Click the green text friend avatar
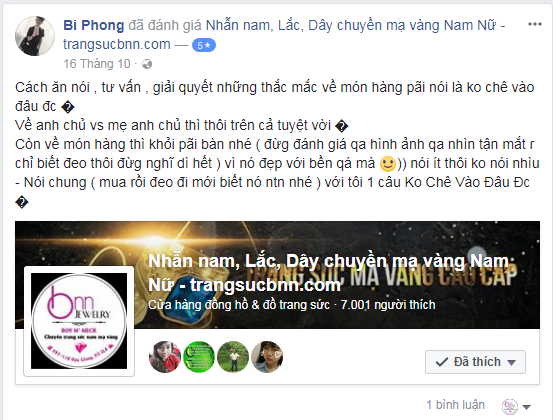Viewport: 553px width, 420px height. click(x=199, y=357)
